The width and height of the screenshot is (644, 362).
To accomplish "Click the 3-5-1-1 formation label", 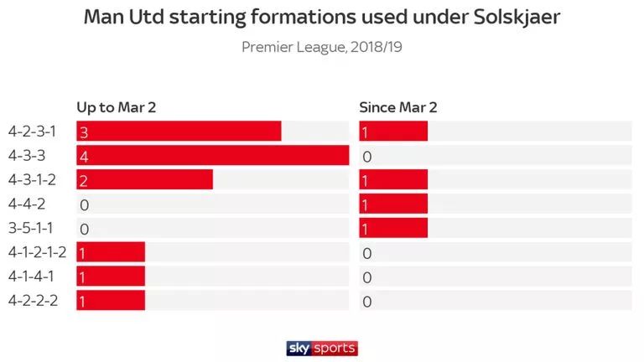I will [x=34, y=228].
